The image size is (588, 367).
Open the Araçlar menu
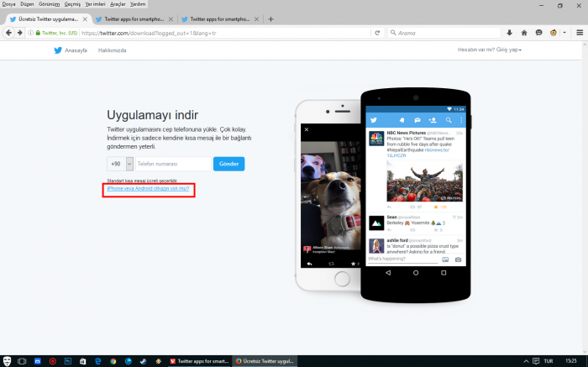tap(118, 4)
